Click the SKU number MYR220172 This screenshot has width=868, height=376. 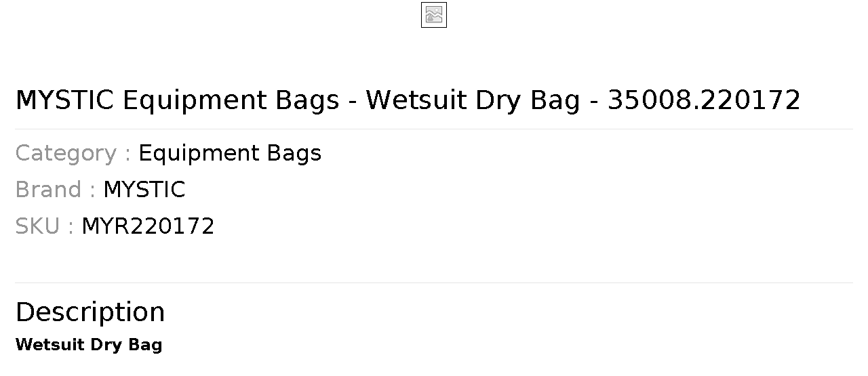pyautogui.click(x=148, y=226)
